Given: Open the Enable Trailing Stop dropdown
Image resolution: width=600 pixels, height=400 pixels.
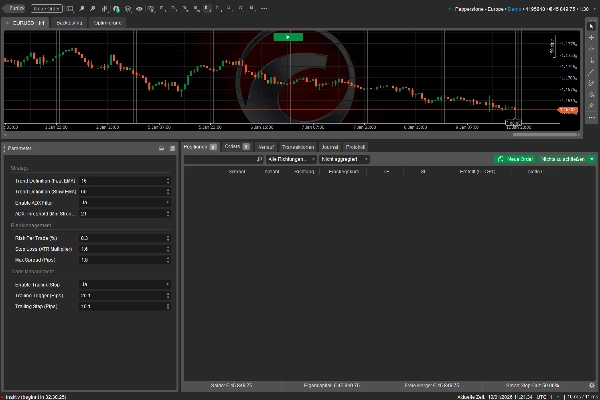Looking at the screenshot, I should 125,284.
